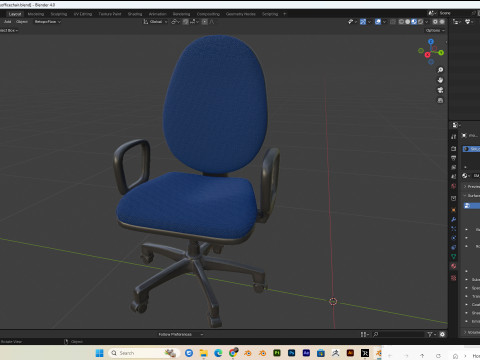Viewport: 480px width, 360px height.
Task: Toggle proportional editing in the viewport header
Action: 204,22
